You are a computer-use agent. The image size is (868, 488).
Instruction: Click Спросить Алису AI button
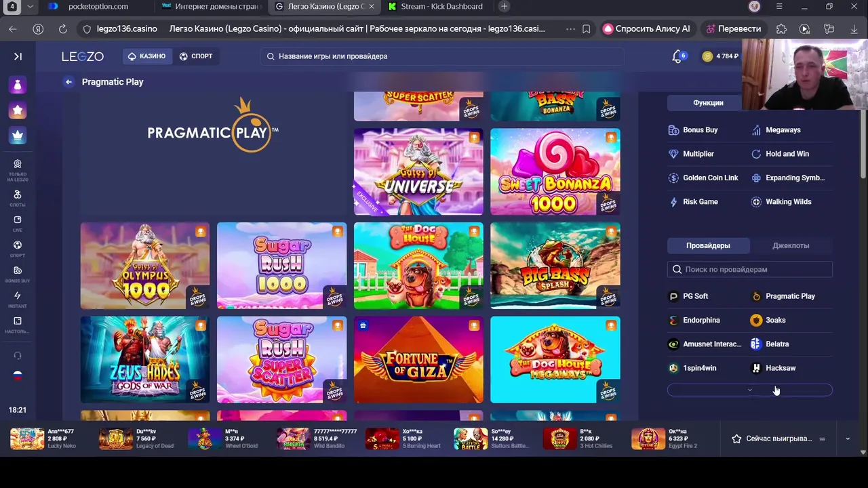click(x=647, y=29)
